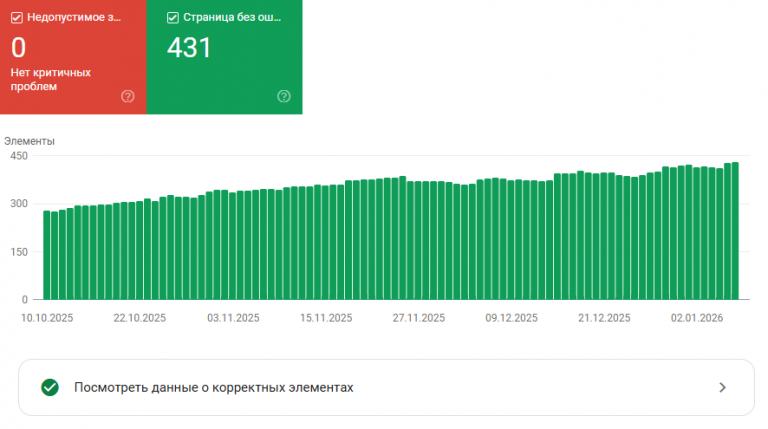Click the x-axis date "02.01.2026"
The width and height of the screenshot is (768, 429).
pyautogui.click(x=697, y=318)
